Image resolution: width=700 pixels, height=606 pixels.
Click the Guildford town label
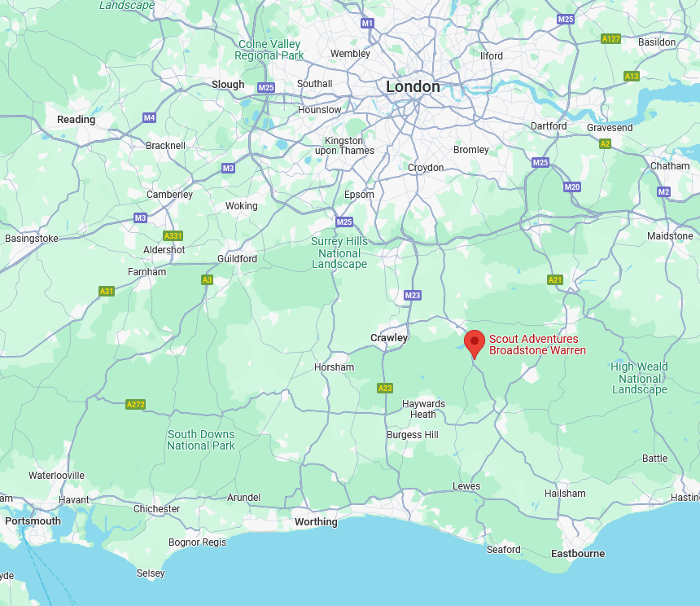click(x=237, y=259)
